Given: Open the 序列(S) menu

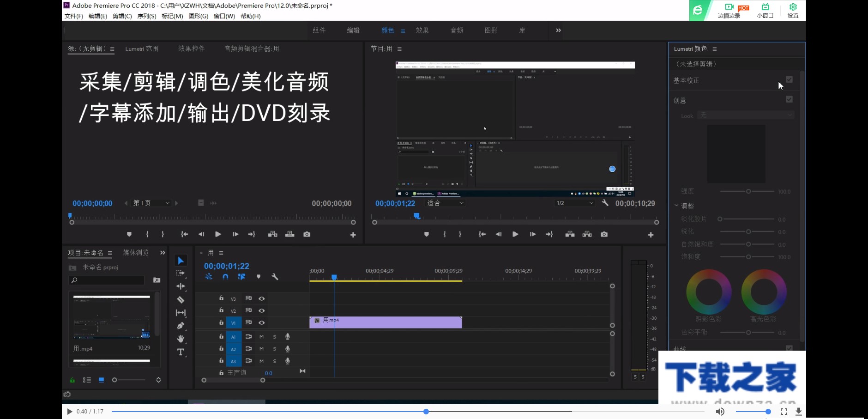Looking at the screenshot, I should pos(147,16).
